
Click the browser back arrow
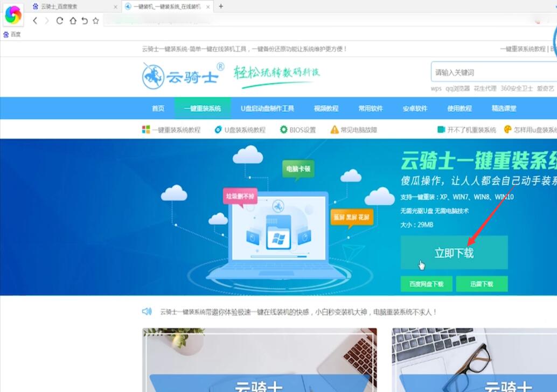(35, 21)
